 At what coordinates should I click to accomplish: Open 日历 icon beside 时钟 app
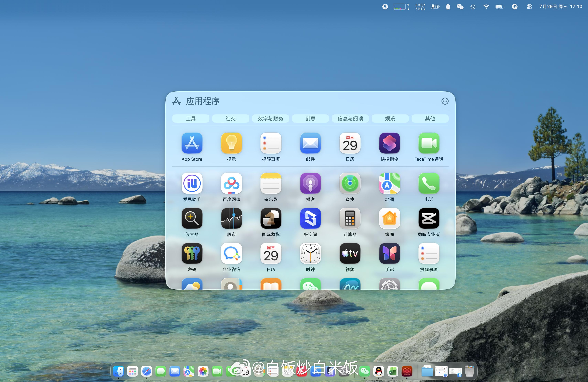coord(271,253)
